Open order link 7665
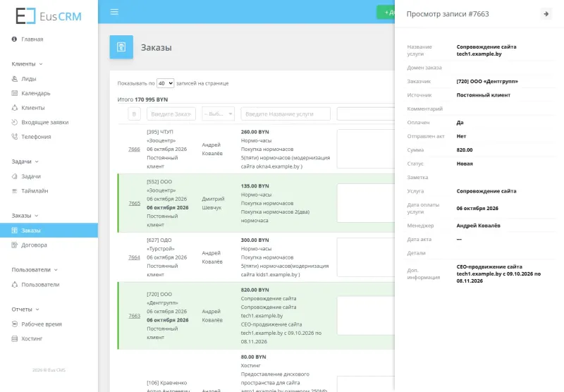The width and height of the screenshot is (564, 392). pyautogui.click(x=134, y=203)
